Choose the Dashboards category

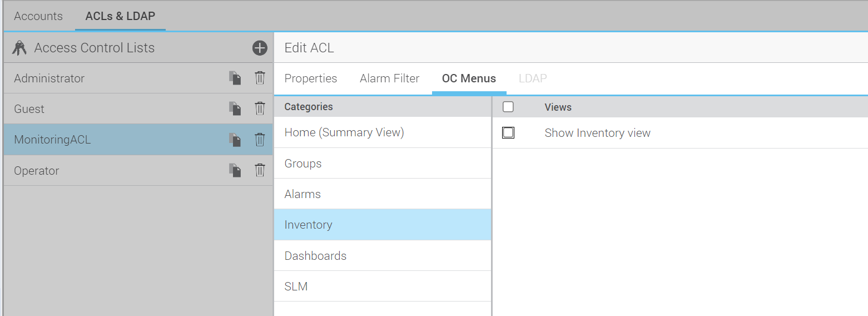(x=315, y=256)
